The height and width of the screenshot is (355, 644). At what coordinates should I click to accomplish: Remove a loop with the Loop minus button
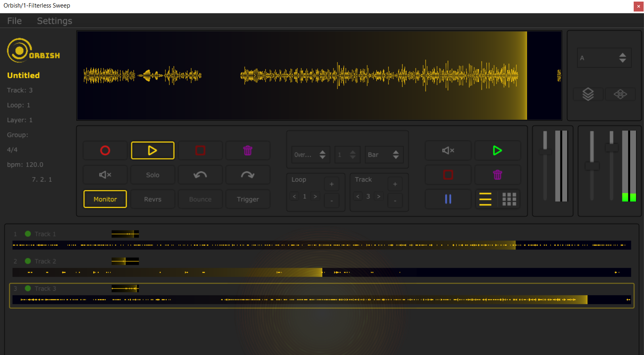tap(332, 201)
